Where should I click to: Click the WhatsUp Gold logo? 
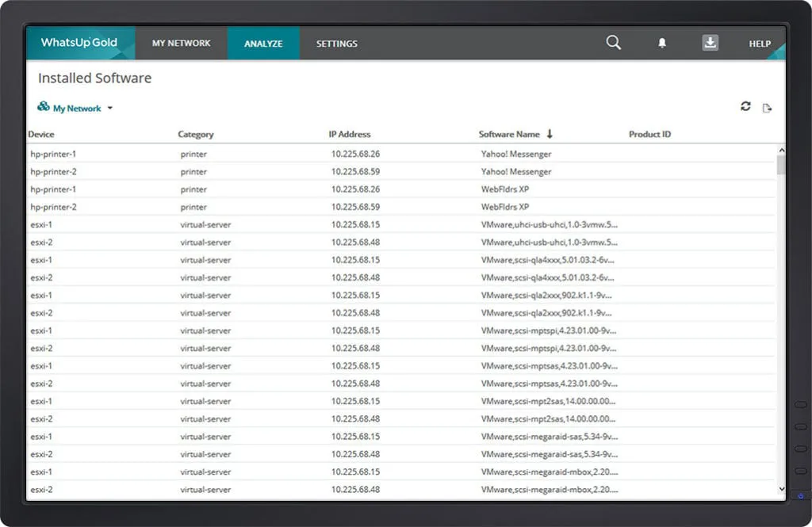pyautogui.click(x=79, y=43)
